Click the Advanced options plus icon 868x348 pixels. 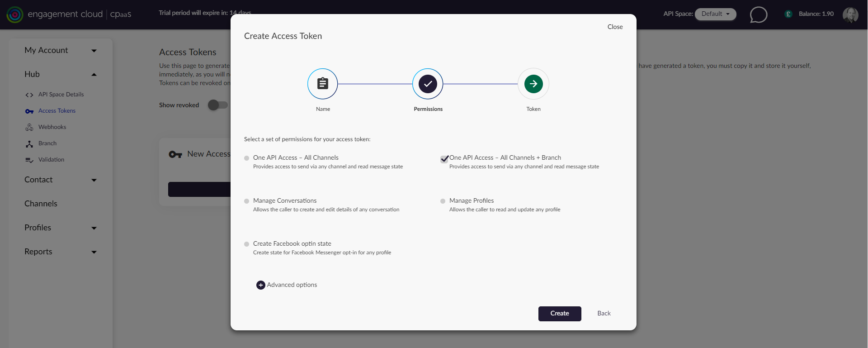261,285
